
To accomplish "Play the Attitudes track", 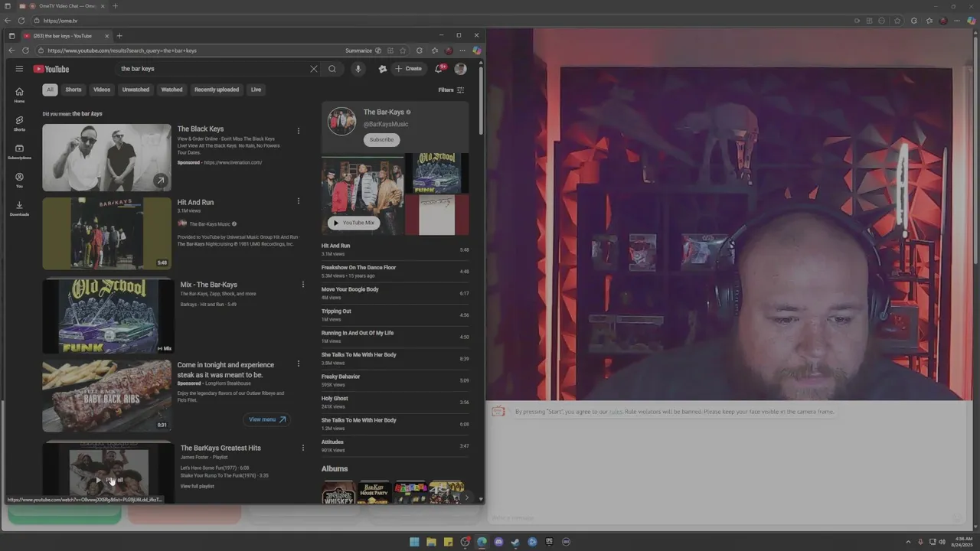I will click(395, 446).
